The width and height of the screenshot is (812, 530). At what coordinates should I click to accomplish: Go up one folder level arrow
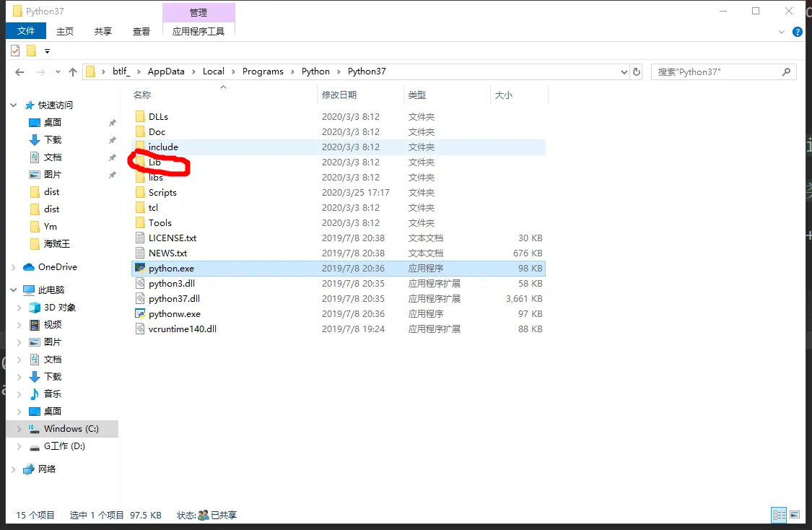[x=73, y=72]
